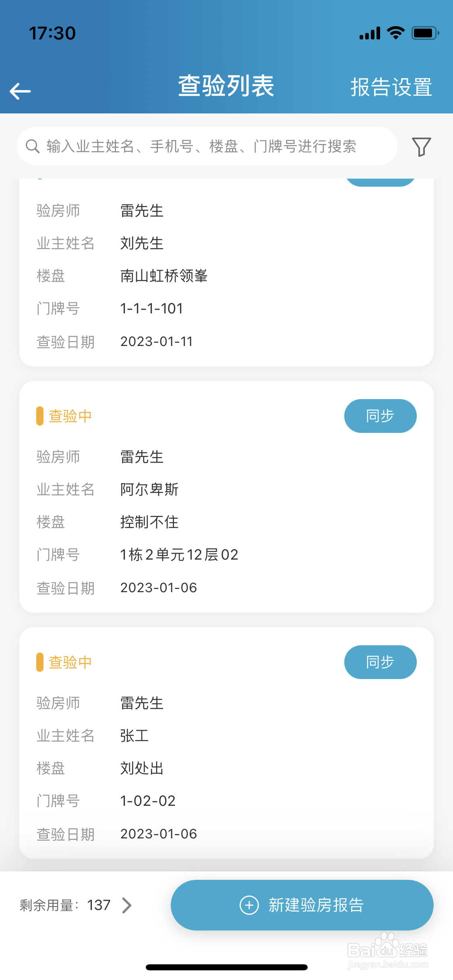Viewport: 453px width, 980px height.
Task: Sync the 张工 inspection record
Action: coord(380,662)
